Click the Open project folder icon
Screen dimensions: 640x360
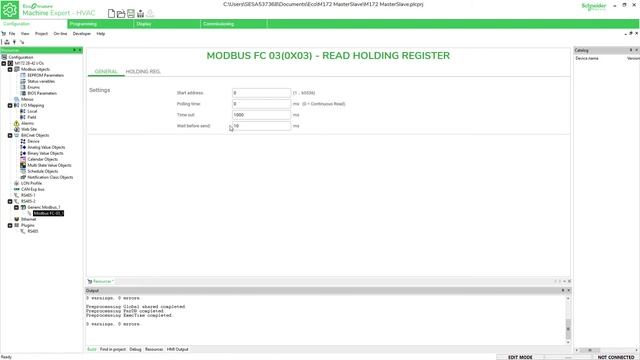[121, 13]
